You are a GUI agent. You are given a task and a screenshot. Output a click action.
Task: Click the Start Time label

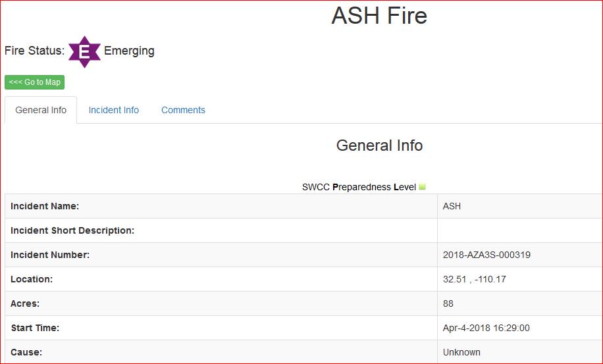coord(35,328)
